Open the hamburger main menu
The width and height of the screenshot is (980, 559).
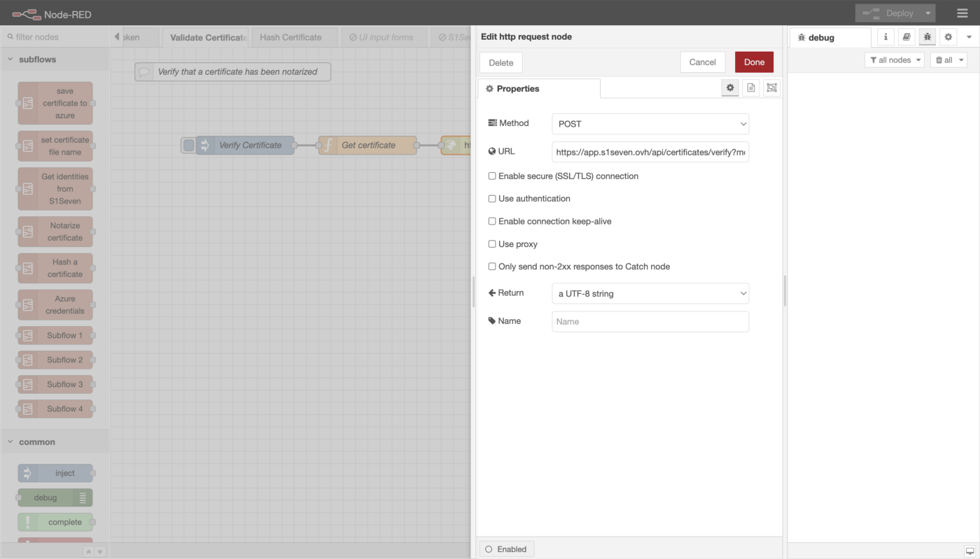point(962,13)
